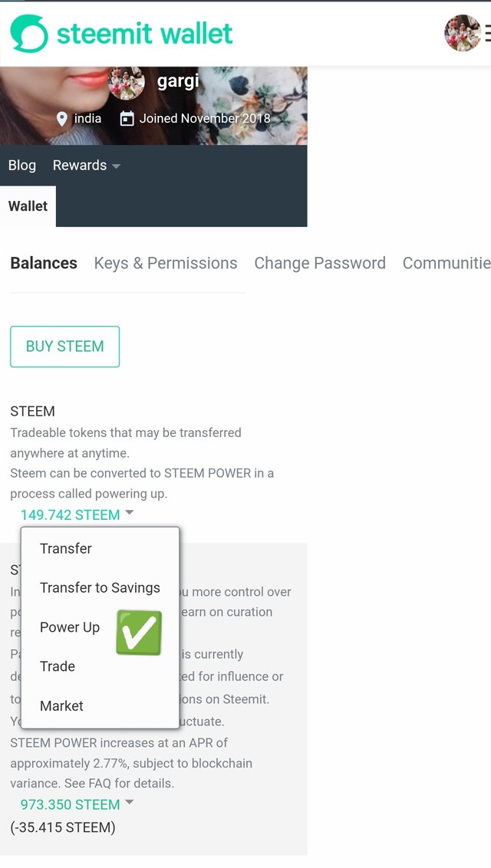Click the BUY STEEM button
Screen dimensions: 491x868
64,347
